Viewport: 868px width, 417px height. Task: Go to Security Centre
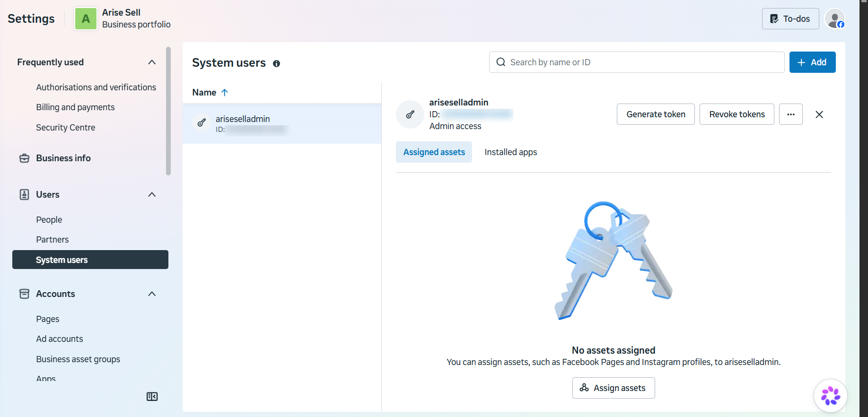coord(65,128)
